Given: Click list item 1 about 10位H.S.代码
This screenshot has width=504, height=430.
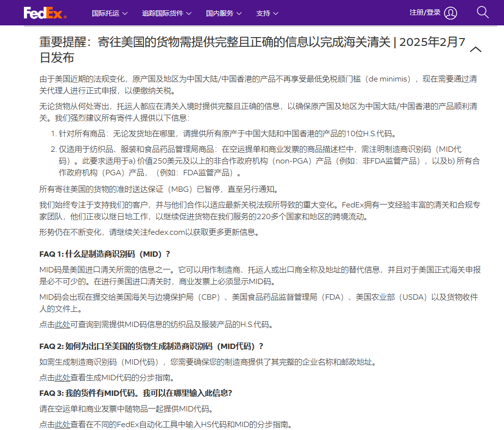Looking at the screenshot, I should point(224,133).
